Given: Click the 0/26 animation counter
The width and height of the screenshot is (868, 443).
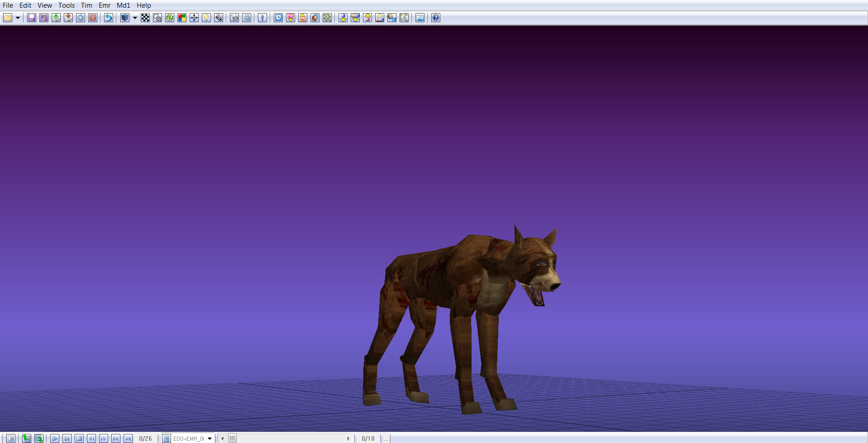Looking at the screenshot, I should [146, 438].
